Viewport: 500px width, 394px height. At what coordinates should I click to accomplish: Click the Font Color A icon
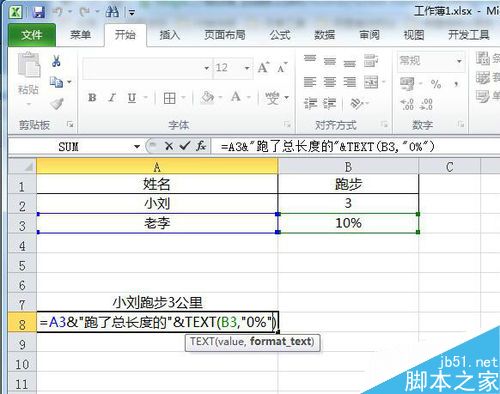236,97
